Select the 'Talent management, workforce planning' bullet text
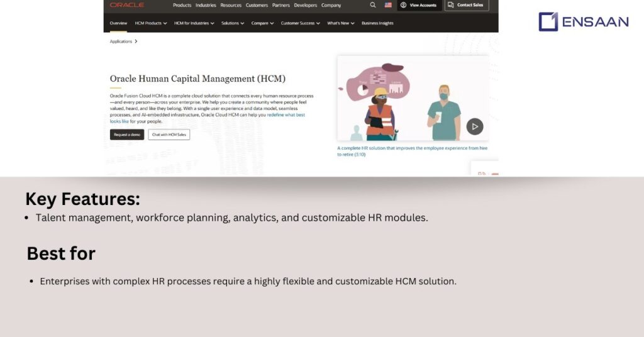Screen dimensions: 644x337 point(231,218)
